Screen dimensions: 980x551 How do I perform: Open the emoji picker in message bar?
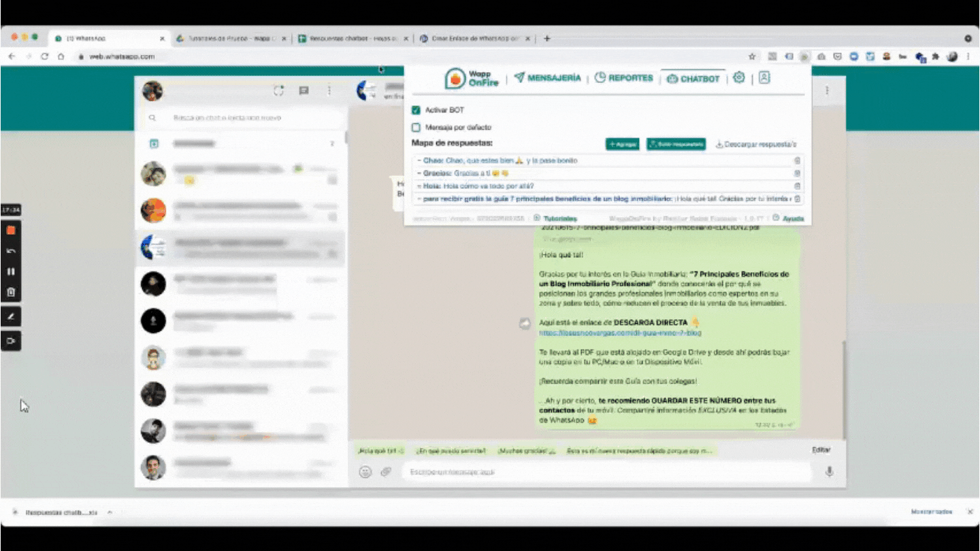point(365,471)
